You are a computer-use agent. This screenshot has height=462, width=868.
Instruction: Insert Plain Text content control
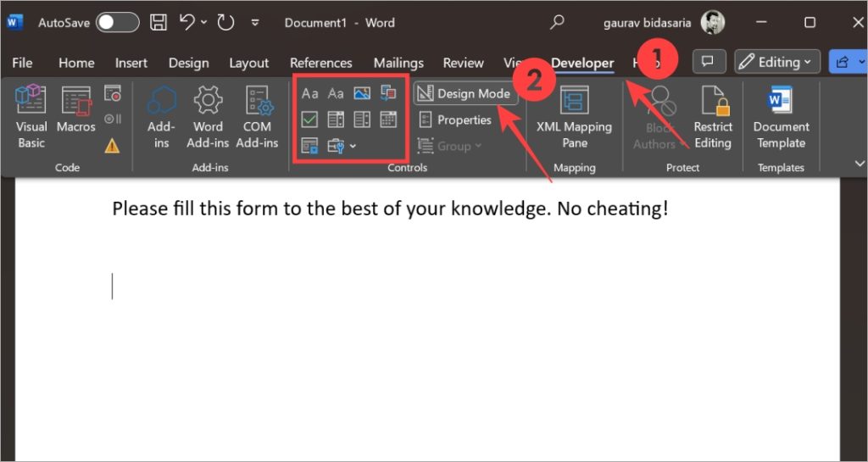(336, 93)
